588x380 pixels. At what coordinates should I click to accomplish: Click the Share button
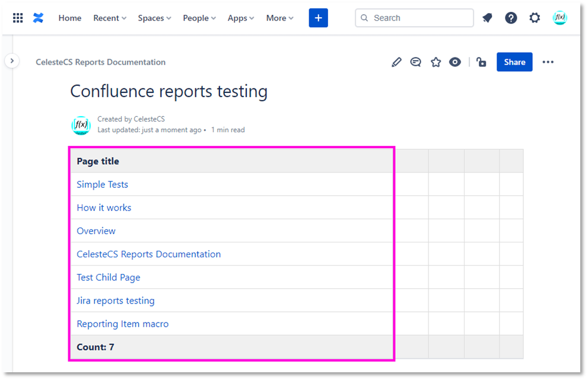point(514,62)
